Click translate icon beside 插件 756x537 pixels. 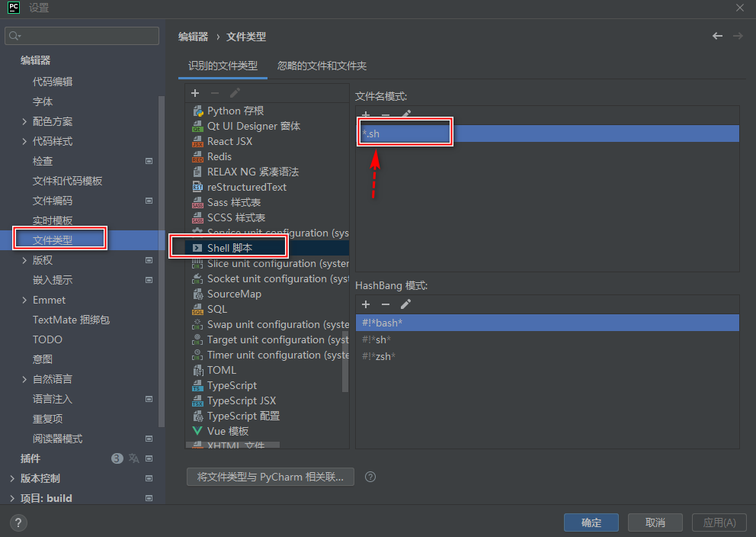pyautogui.click(x=133, y=458)
